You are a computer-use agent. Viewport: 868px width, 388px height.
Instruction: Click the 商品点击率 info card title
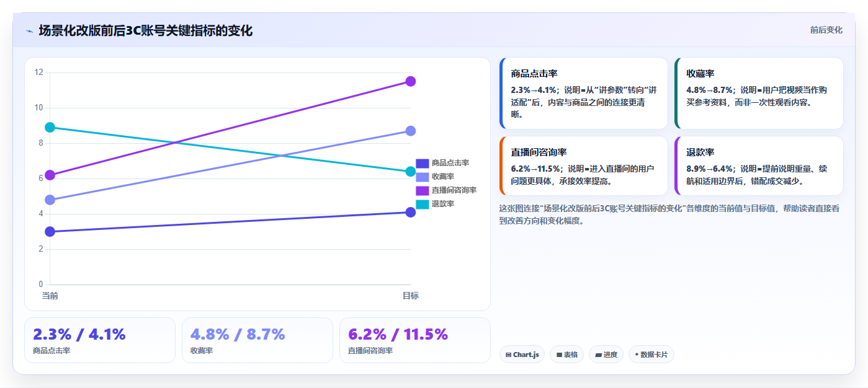(534, 73)
